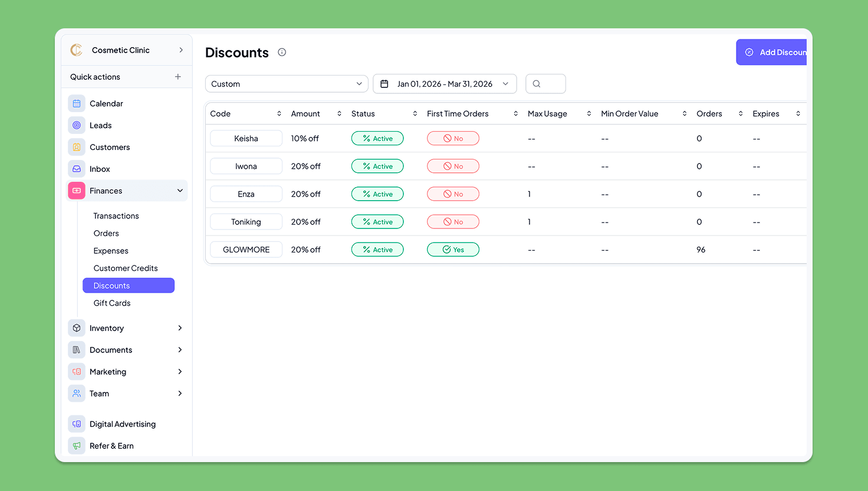Open the date range picker dropdown
The width and height of the screenshot is (868, 491).
[x=445, y=84]
